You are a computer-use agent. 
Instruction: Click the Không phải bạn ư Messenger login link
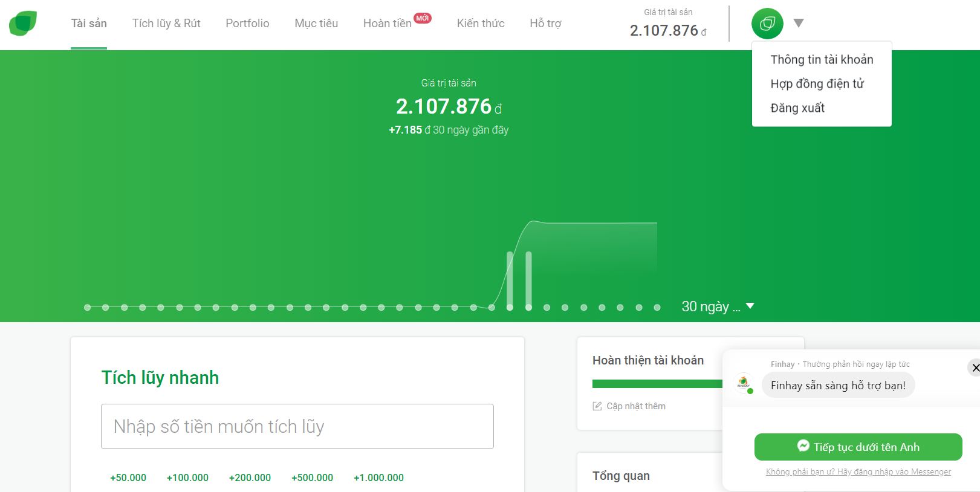[x=858, y=472]
